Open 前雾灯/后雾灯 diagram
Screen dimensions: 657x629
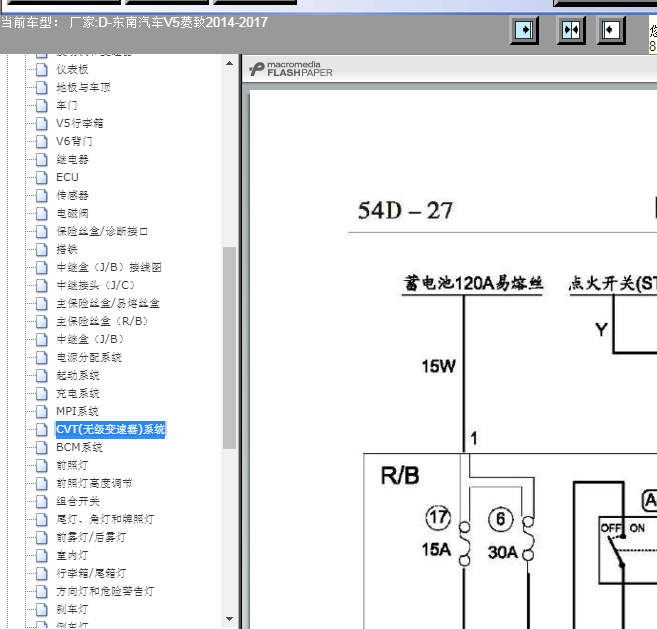[91, 538]
